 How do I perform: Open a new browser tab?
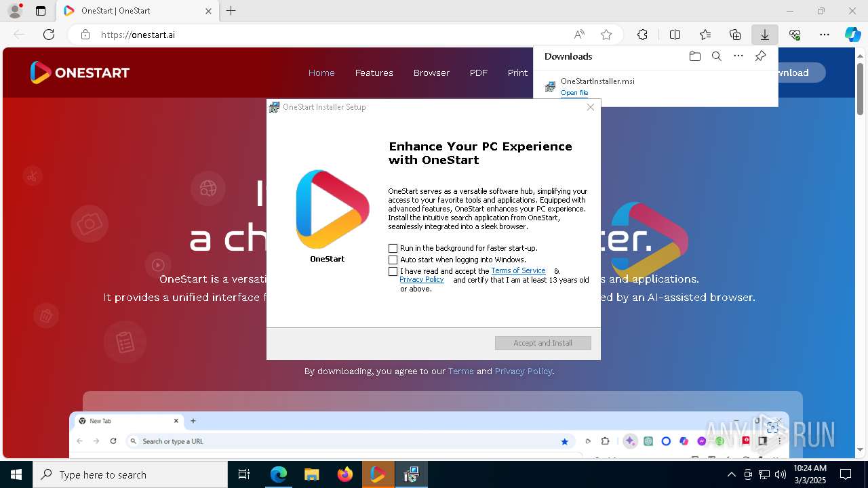(231, 11)
